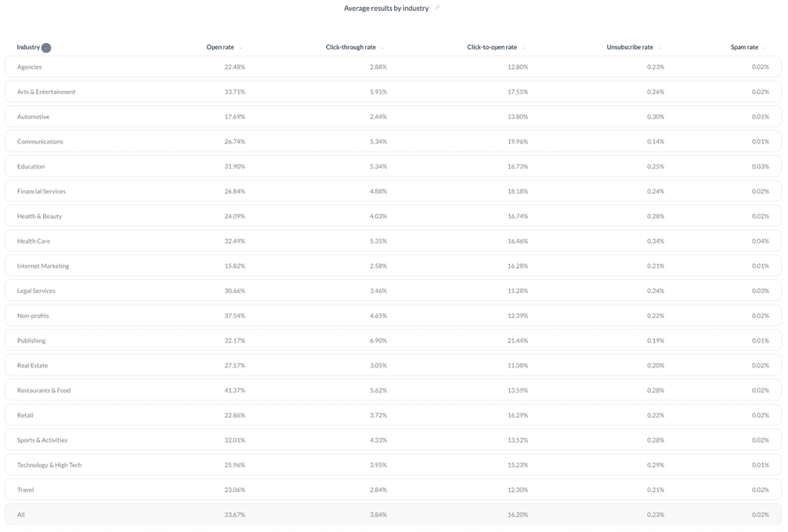This screenshot has height=532, width=788.
Task: Click the sort arrow beside Click-to-open rate
Action: [523, 48]
